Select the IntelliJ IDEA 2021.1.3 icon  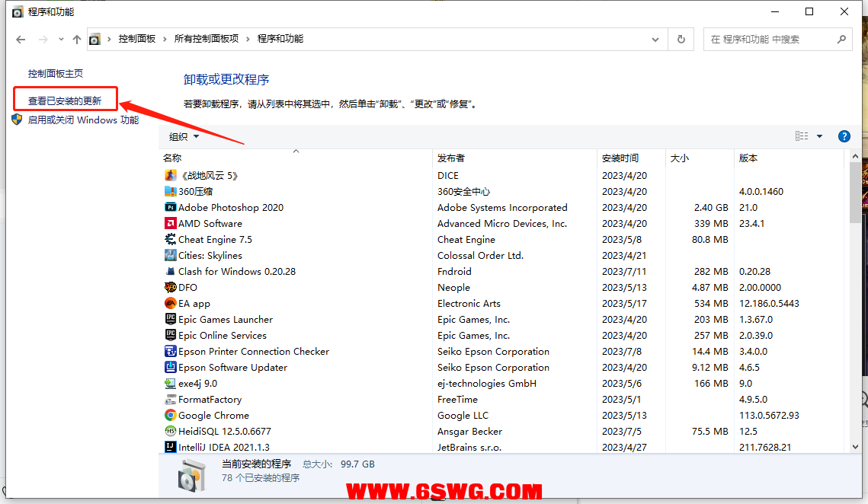click(x=171, y=446)
